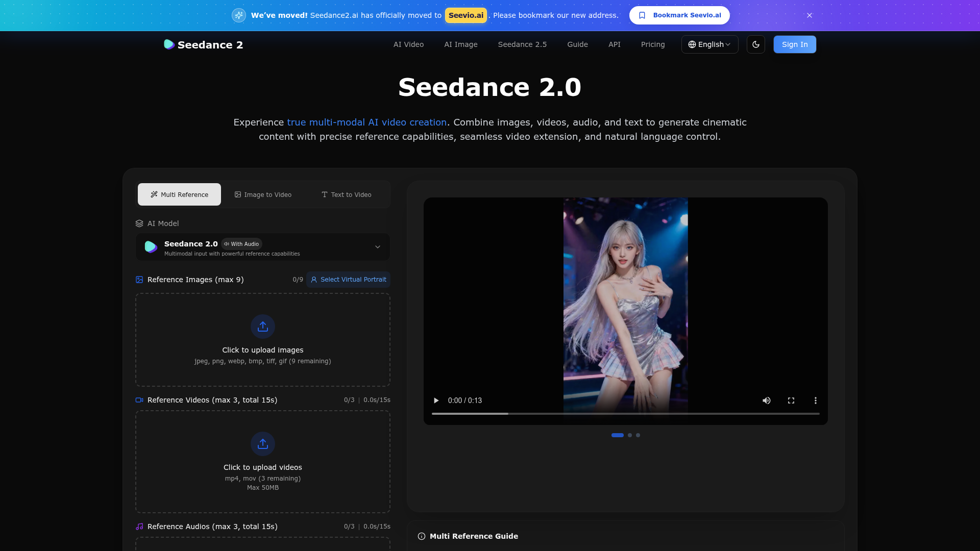The width and height of the screenshot is (980, 551).
Task: Select the second carousel dot
Action: pos(630,435)
